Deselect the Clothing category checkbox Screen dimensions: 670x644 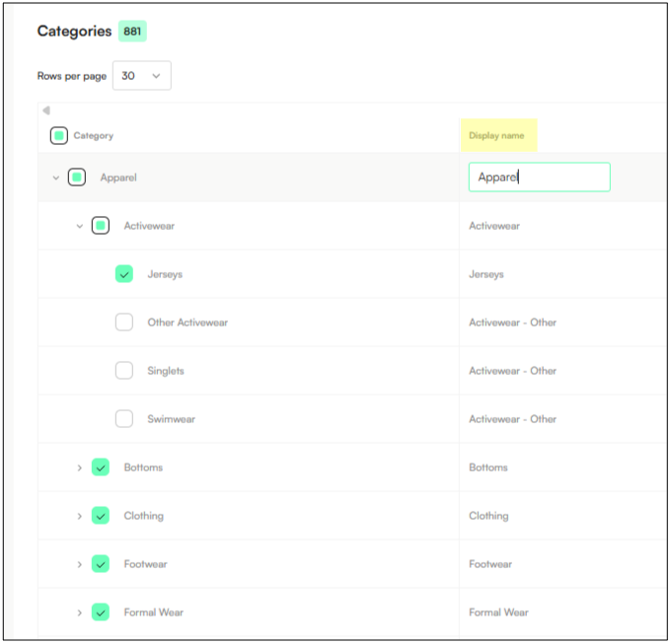click(x=101, y=516)
